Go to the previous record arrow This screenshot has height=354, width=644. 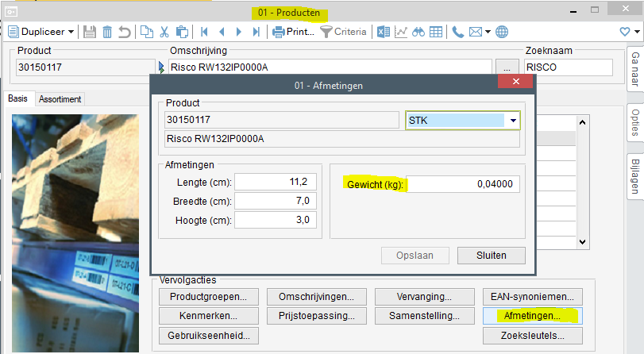tap(222, 32)
